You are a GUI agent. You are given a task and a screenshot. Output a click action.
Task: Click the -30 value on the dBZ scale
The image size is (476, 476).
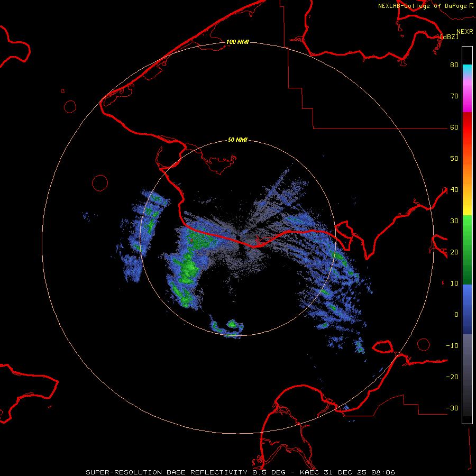[452, 408]
